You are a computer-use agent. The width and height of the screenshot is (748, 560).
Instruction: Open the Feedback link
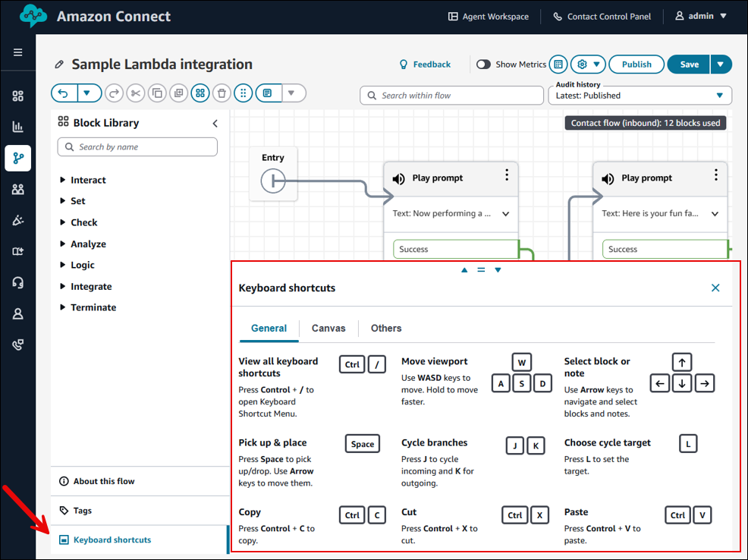pyautogui.click(x=425, y=64)
